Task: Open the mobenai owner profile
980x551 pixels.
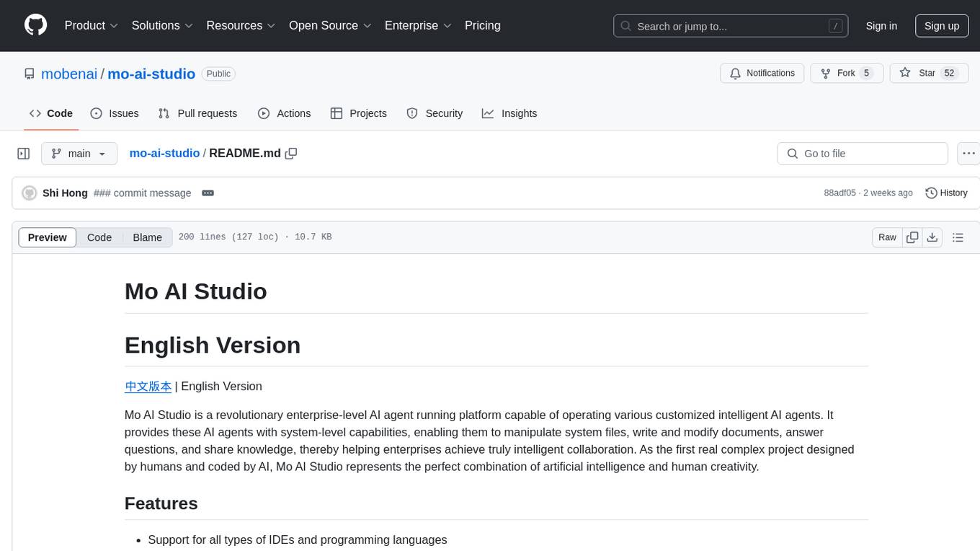Action: click(69, 74)
